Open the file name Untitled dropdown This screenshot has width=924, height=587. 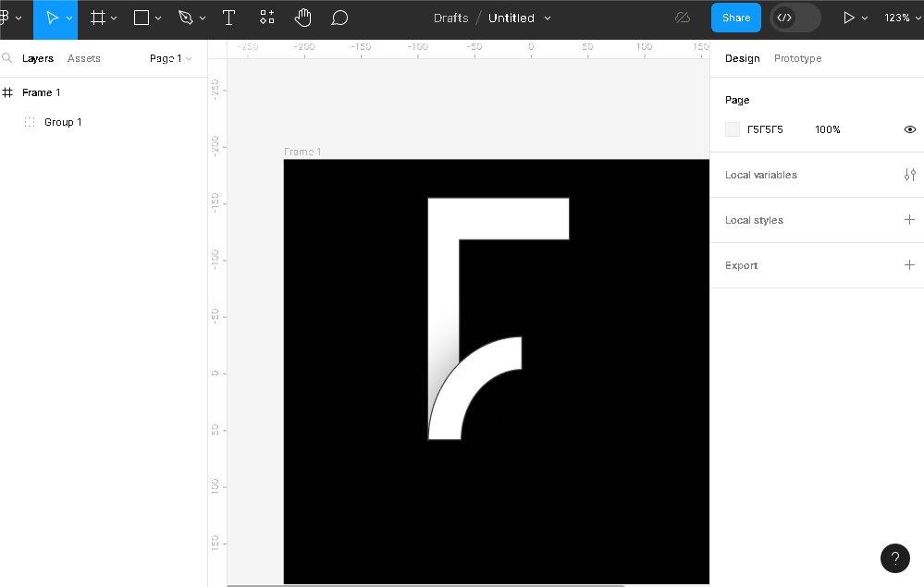(519, 18)
